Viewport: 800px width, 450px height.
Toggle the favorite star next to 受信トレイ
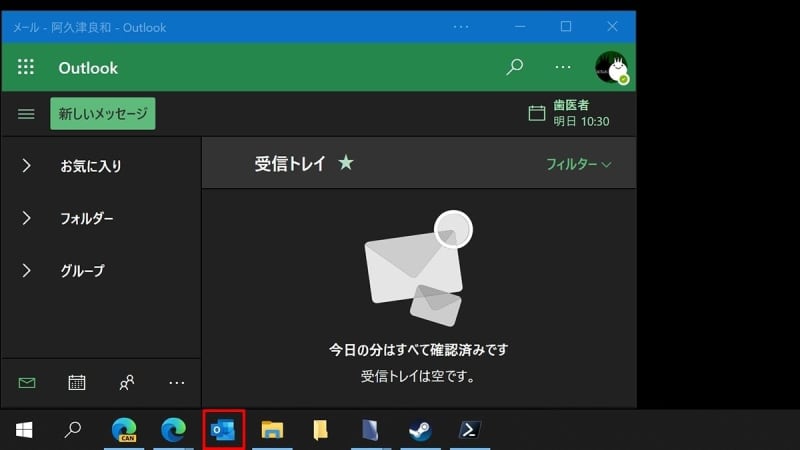(x=345, y=163)
